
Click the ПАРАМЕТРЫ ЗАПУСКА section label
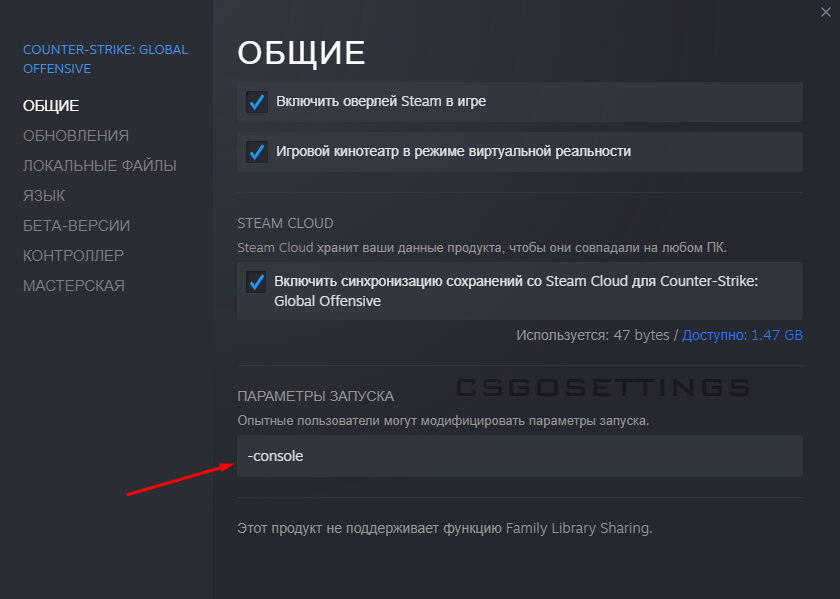[315, 396]
